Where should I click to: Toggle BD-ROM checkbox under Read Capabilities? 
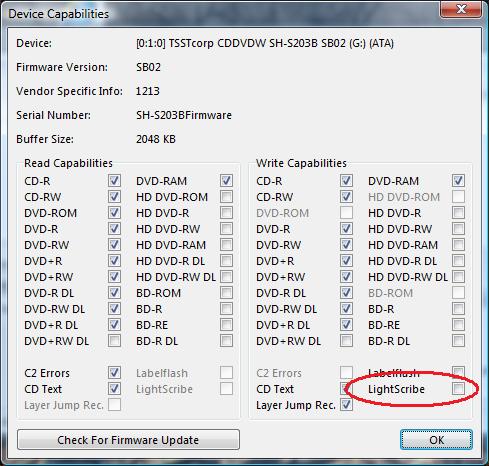226,293
